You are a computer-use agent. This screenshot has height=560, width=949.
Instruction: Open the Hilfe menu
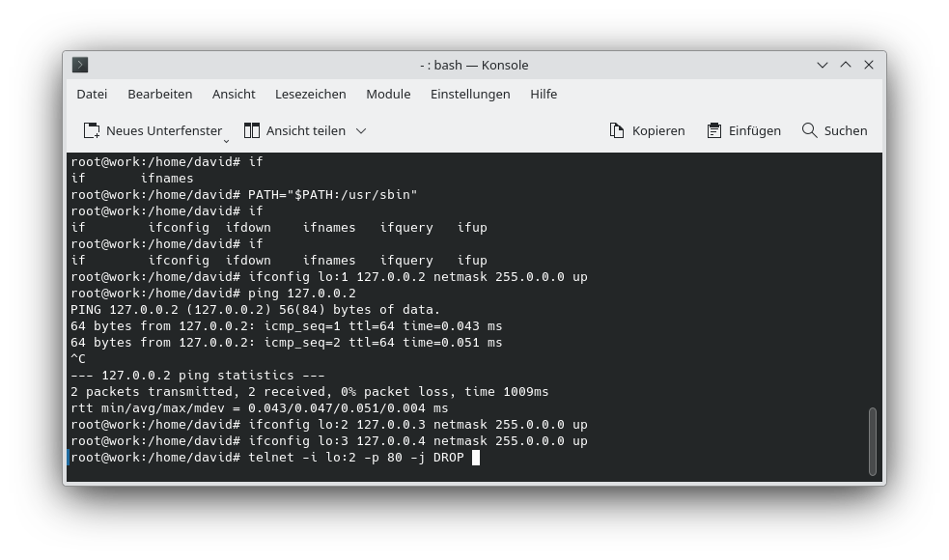click(544, 94)
